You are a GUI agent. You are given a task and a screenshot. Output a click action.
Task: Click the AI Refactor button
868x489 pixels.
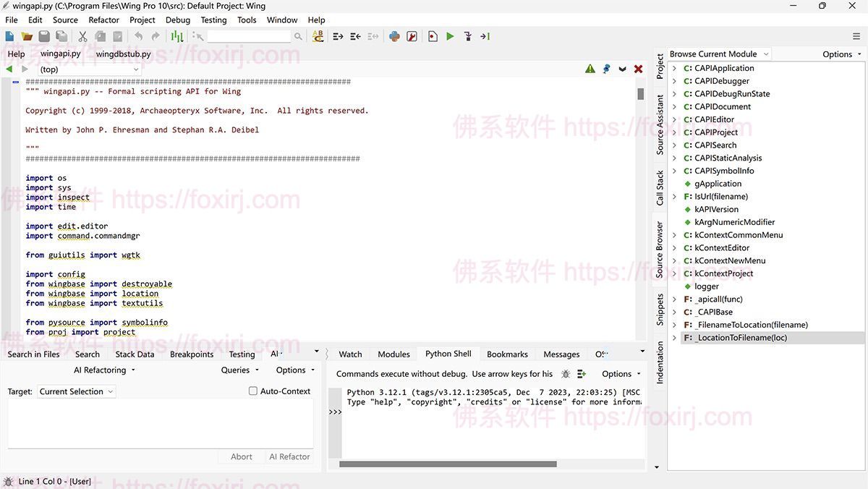[289, 456]
